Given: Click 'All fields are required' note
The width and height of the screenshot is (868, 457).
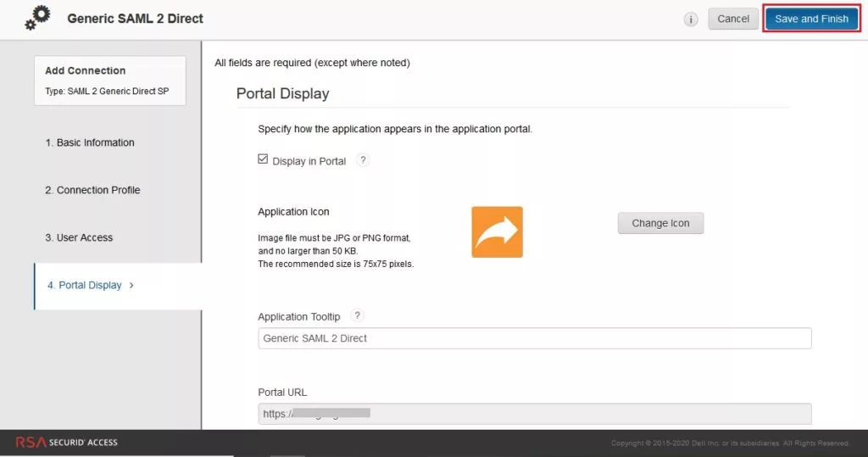Looking at the screenshot, I should point(312,63).
